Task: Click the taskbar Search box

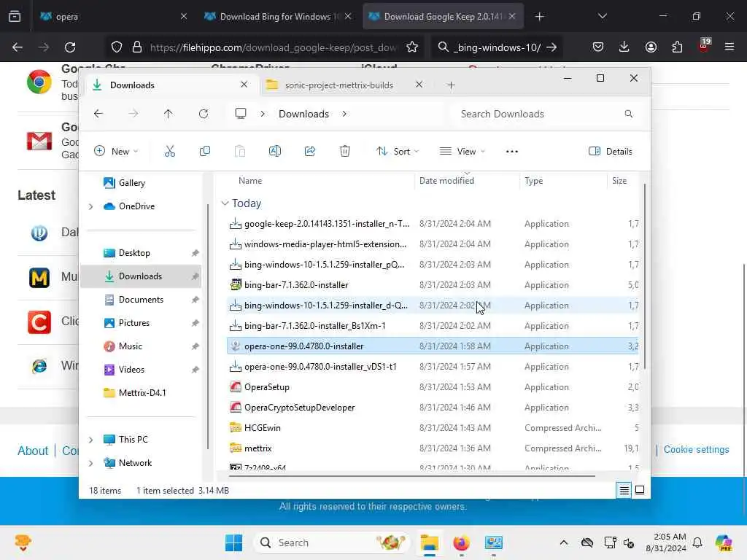Action: (x=332, y=542)
